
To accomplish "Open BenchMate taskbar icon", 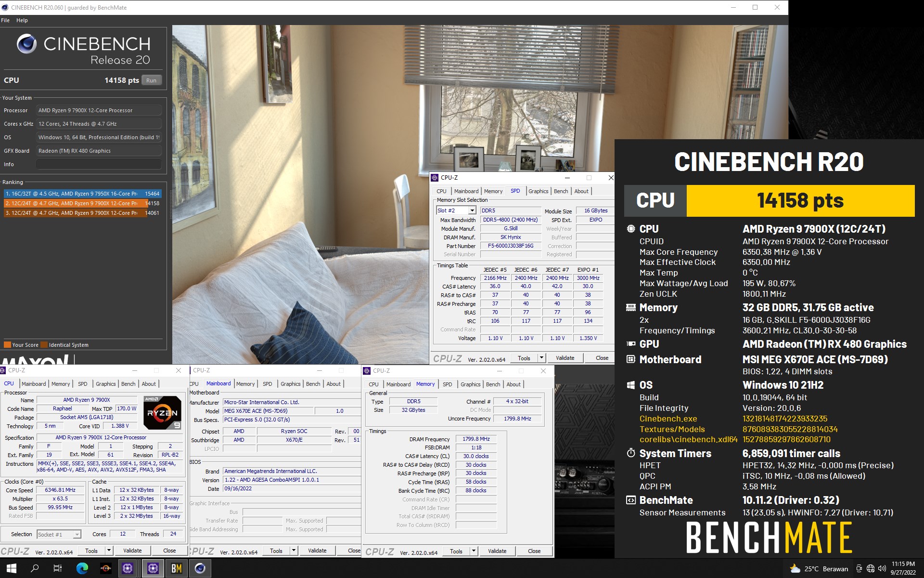I will (176, 568).
